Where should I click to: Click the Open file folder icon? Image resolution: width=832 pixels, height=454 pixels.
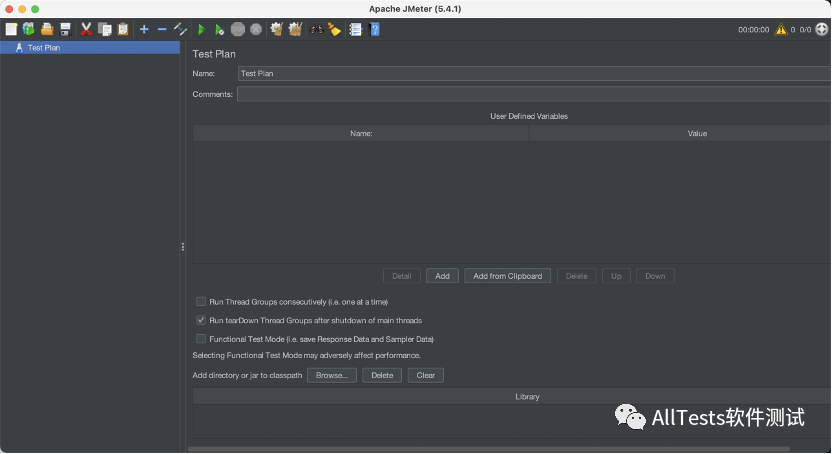click(47, 29)
